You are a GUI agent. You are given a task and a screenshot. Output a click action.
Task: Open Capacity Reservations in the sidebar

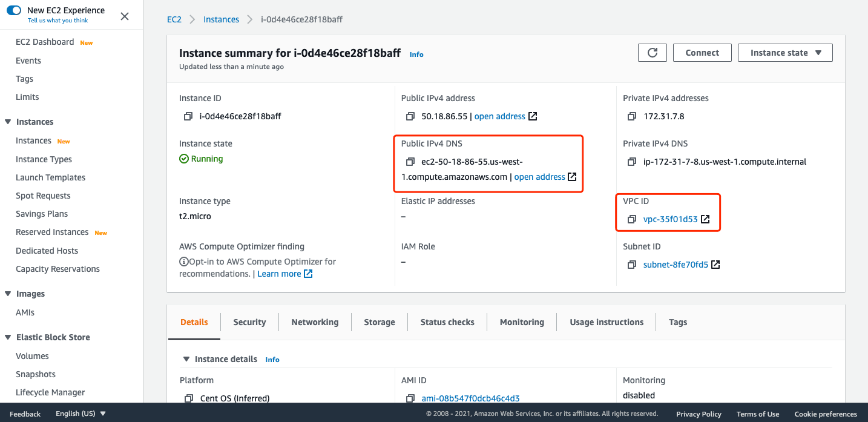coord(58,269)
